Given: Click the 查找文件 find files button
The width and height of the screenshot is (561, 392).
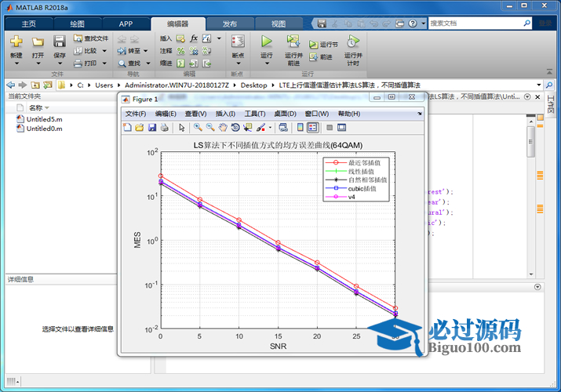Looking at the screenshot, I should coord(91,38).
